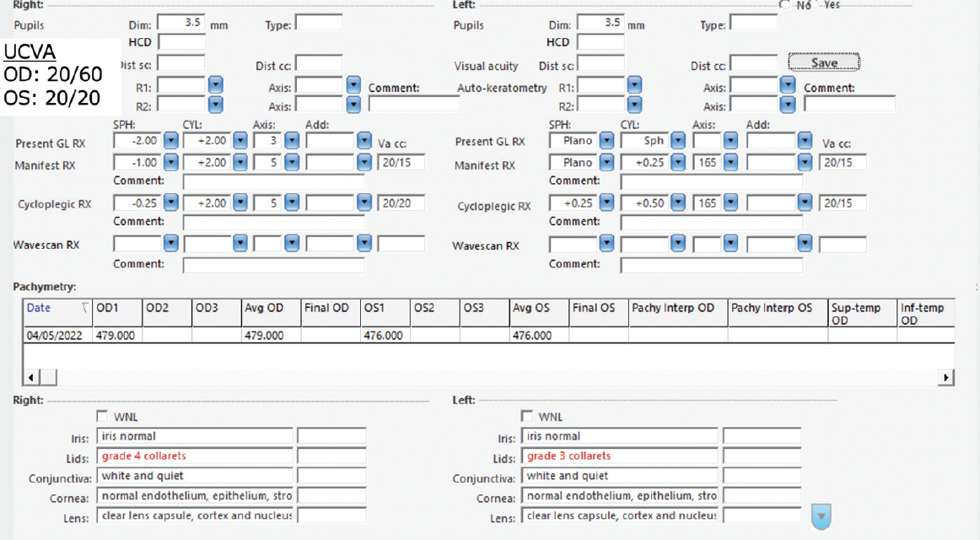980x540 pixels.
Task: Click left Present GL RX Axis arrow button
Action: coord(729,141)
